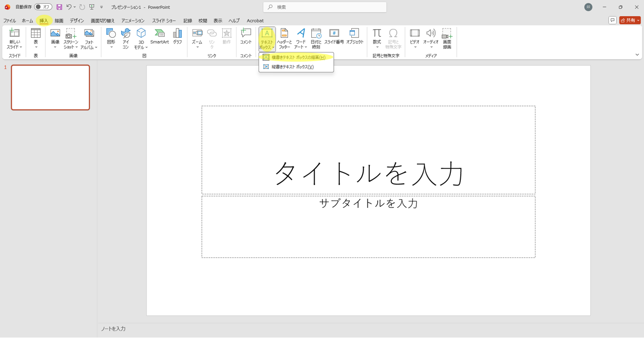644x338 pixels.
Task: Choose 縦書きテキスト ボックス from the menu
Action: pyautogui.click(x=292, y=67)
